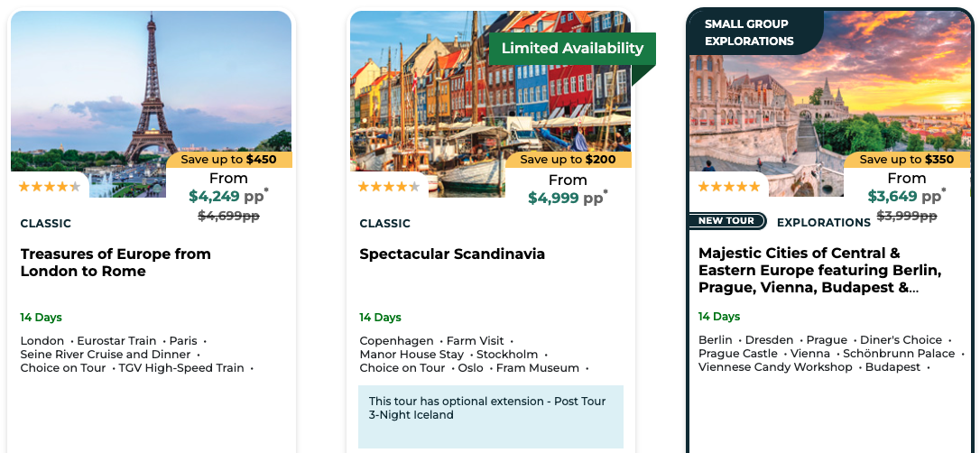The height and width of the screenshot is (453, 980).
Task: Open Majestic Cities of Central & Eastern Europe
Action: [x=819, y=271]
